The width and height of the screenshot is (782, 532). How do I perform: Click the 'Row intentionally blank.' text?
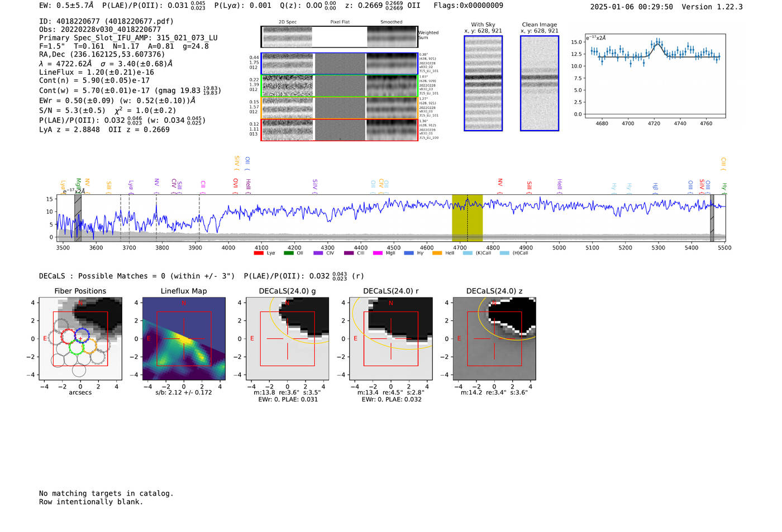click(x=91, y=502)
